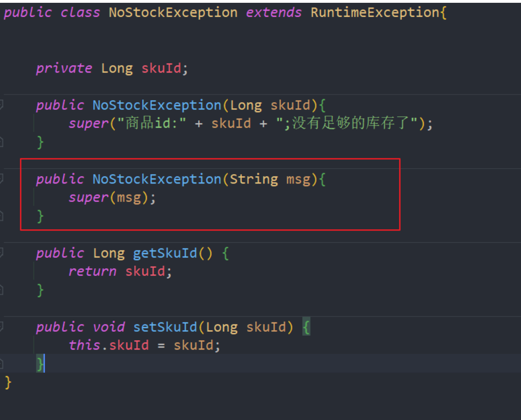
Task: Click 'Long' parameter type in setSkuId
Action: click(x=222, y=327)
